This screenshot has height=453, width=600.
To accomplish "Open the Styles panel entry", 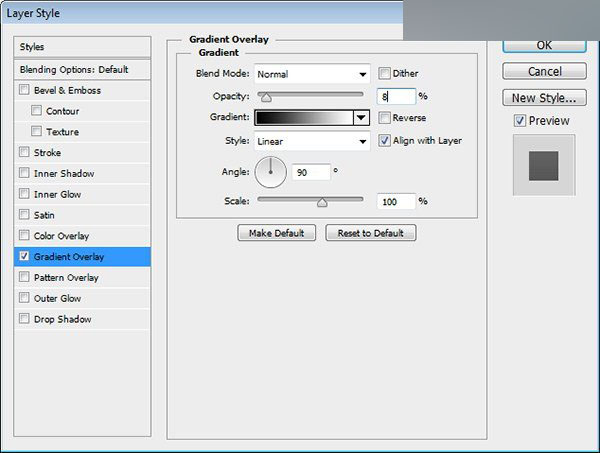I will 82,47.
